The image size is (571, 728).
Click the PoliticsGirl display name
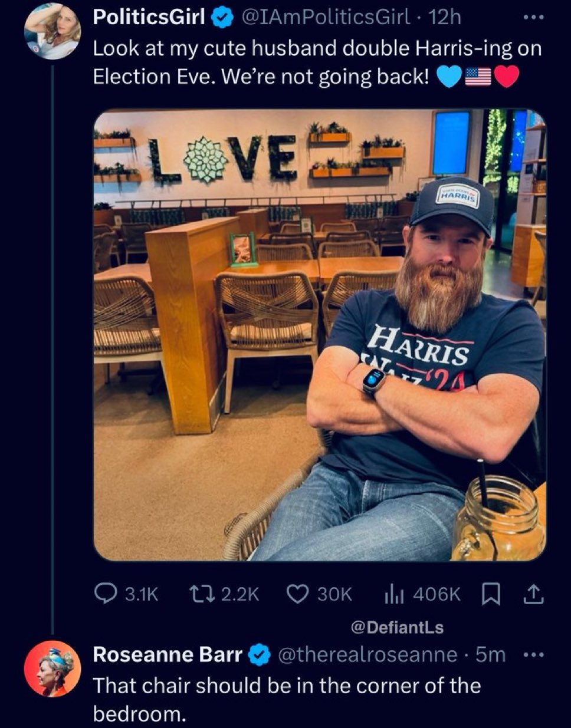149,18
